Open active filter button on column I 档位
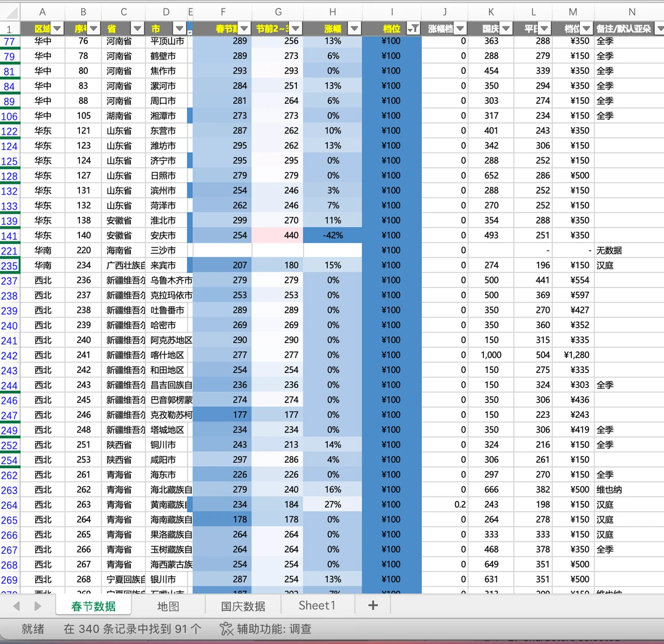 click(413, 29)
